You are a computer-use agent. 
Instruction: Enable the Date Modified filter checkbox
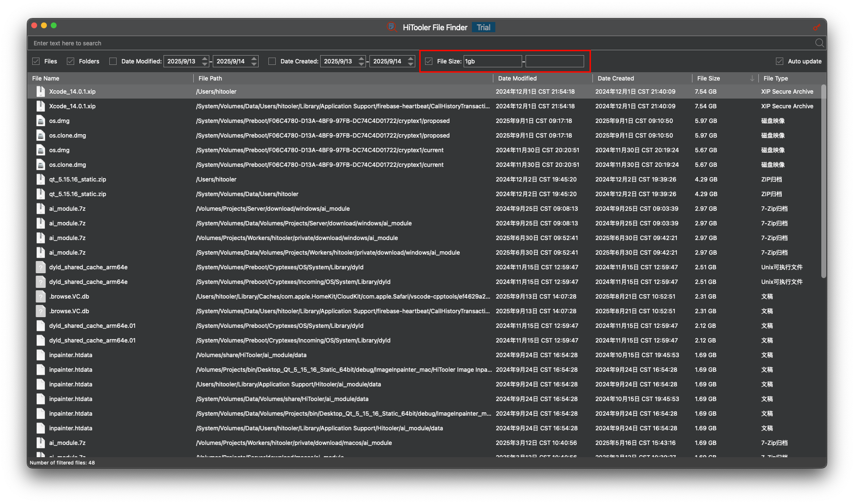pyautogui.click(x=113, y=61)
